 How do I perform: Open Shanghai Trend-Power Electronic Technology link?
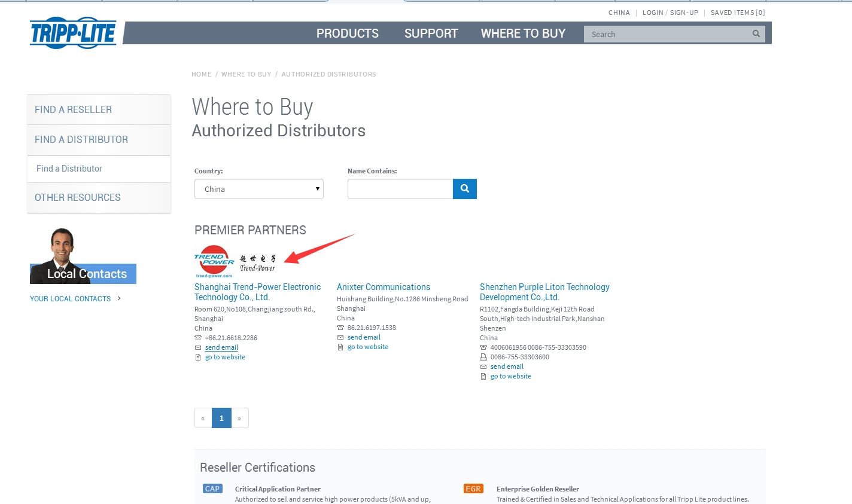coord(257,292)
